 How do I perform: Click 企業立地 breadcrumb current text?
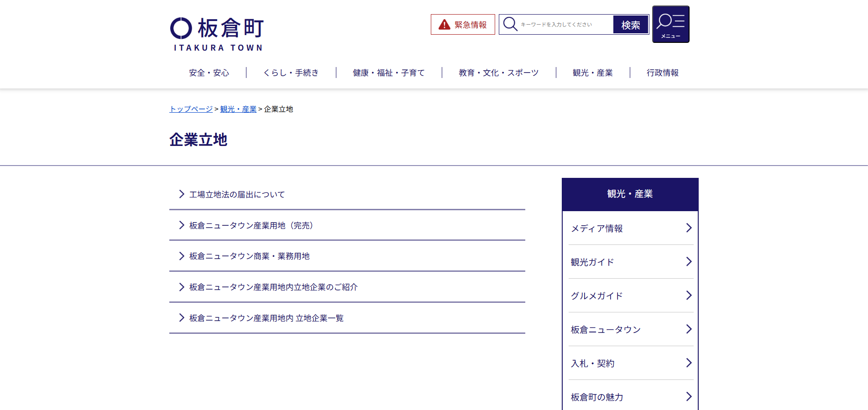pos(279,109)
